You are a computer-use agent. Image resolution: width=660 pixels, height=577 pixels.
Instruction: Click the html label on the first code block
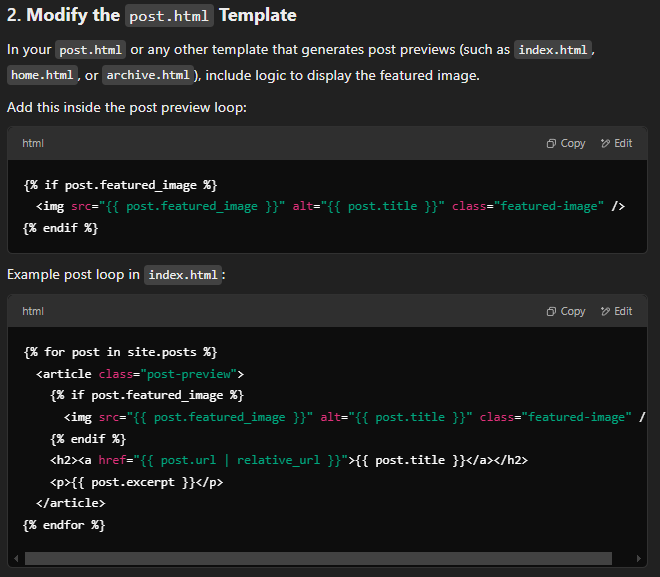[x=33, y=143]
